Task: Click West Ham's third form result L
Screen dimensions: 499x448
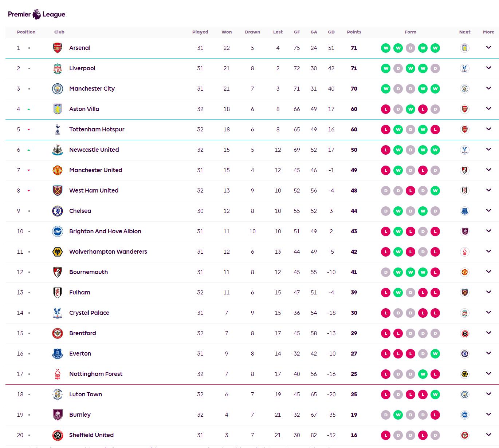Action: 410,191
